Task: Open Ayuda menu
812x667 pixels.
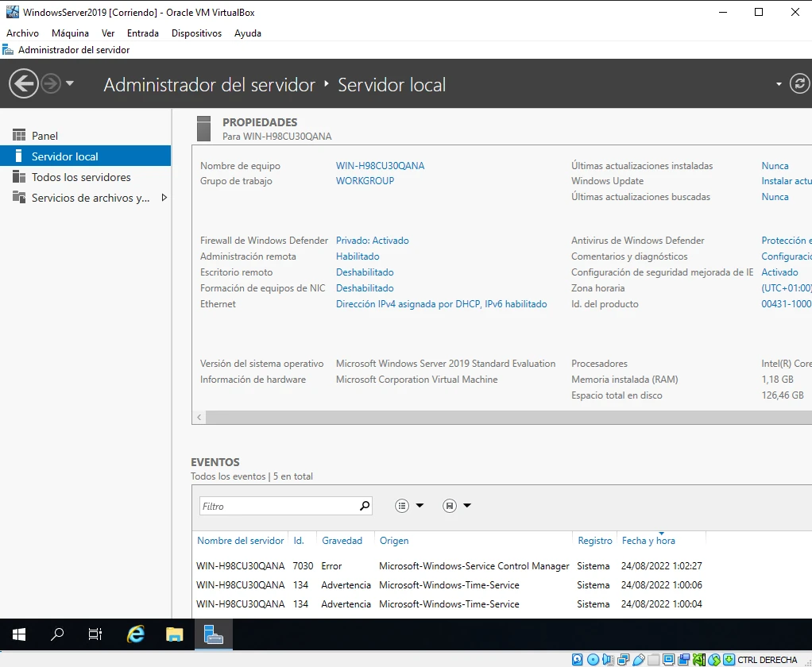Action: [x=248, y=33]
